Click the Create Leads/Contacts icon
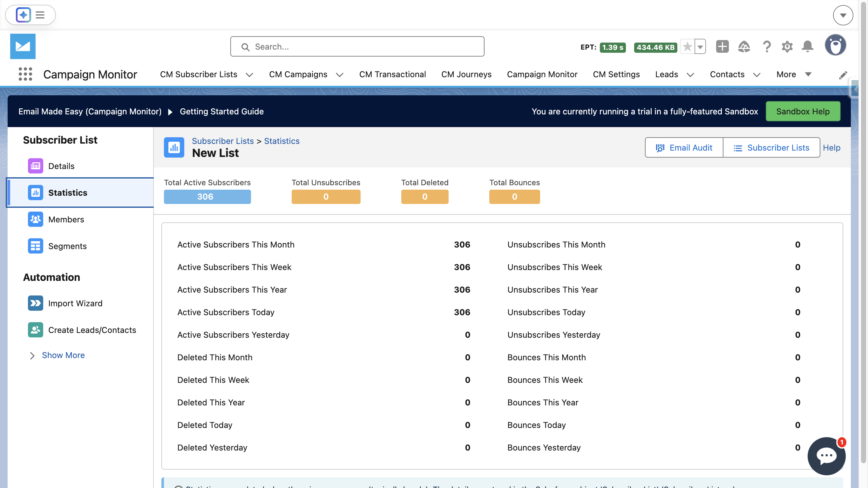Image resolution: width=868 pixels, height=488 pixels. 35,329
